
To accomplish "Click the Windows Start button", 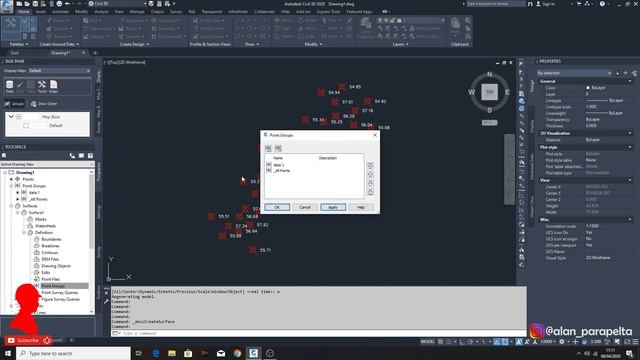I will [x=8, y=353].
